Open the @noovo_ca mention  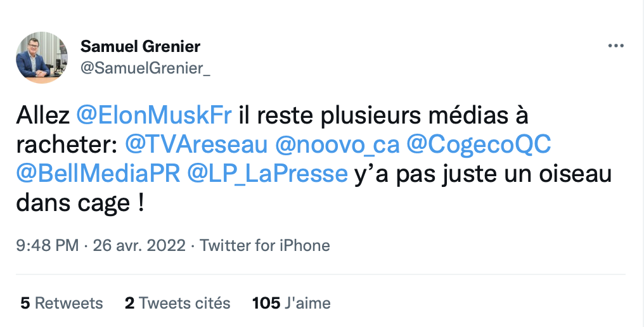tap(337, 145)
